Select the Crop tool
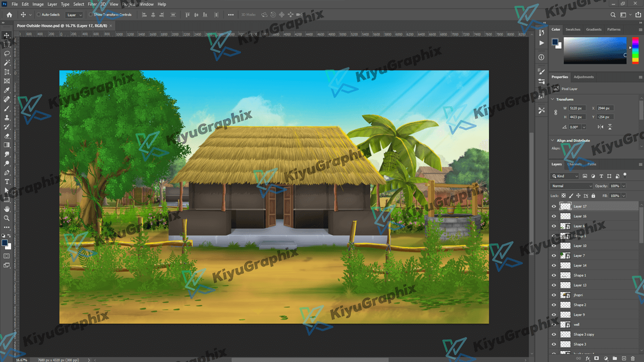 pyautogui.click(x=7, y=72)
